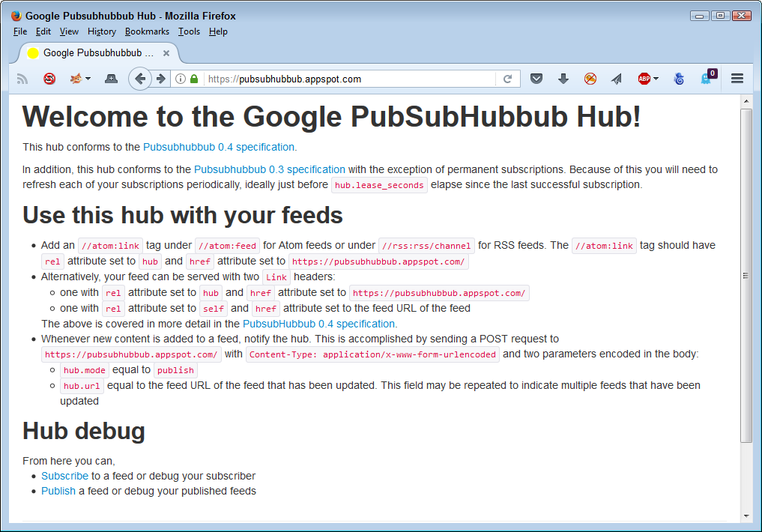
Task: Click the scrollbar down arrow
Action: click(746, 516)
